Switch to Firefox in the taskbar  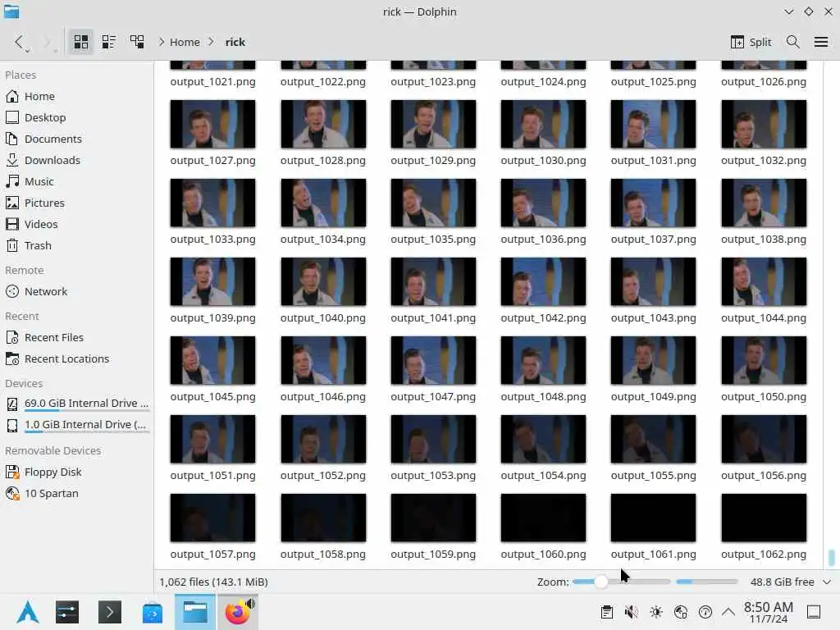(x=237, y=612)
